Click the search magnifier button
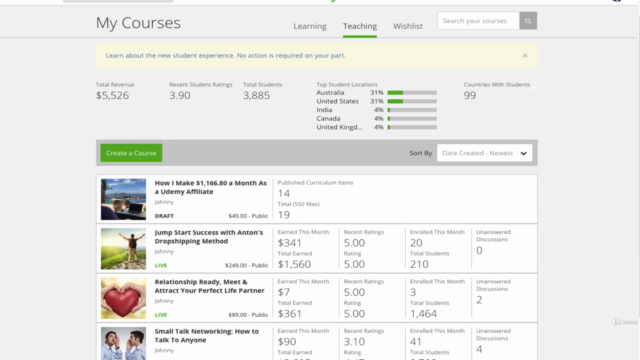 tap(528, 21)
